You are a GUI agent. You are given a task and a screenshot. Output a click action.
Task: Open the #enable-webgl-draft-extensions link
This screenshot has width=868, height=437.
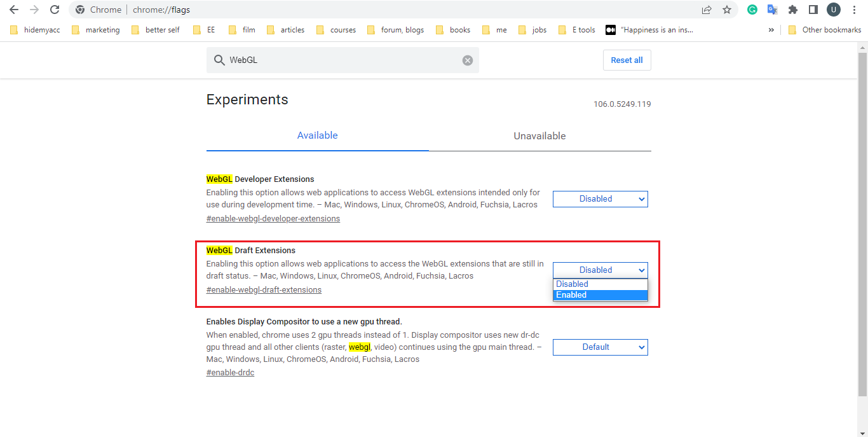(264, 290)
